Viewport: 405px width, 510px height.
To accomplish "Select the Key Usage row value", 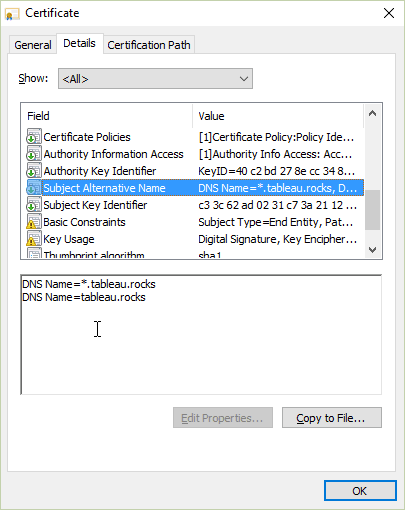I will pos(277,239).
